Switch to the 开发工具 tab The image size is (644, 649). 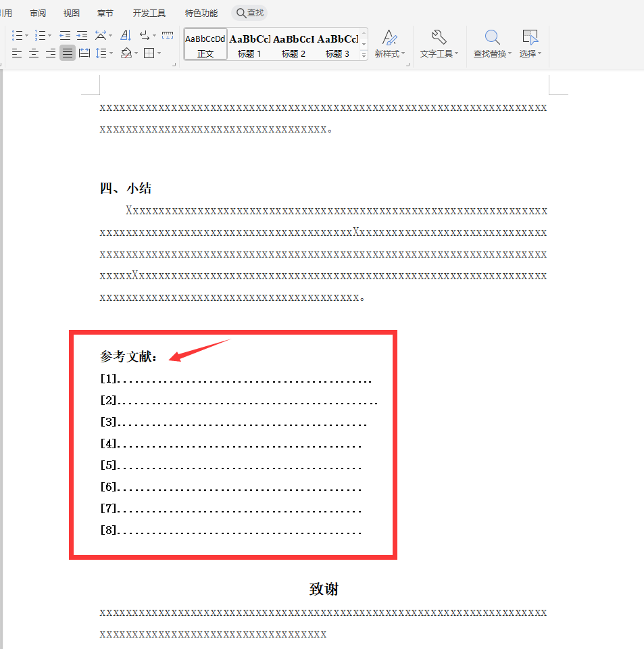tap(149, 13)
